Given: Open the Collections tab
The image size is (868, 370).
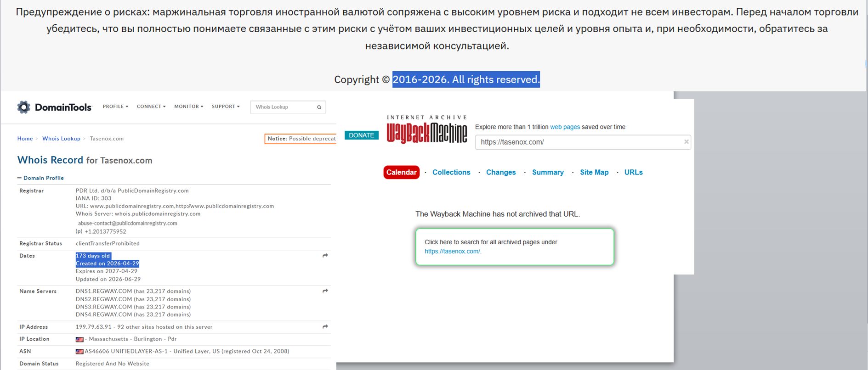Looking at the screenshot, I should tap(451, 172).
